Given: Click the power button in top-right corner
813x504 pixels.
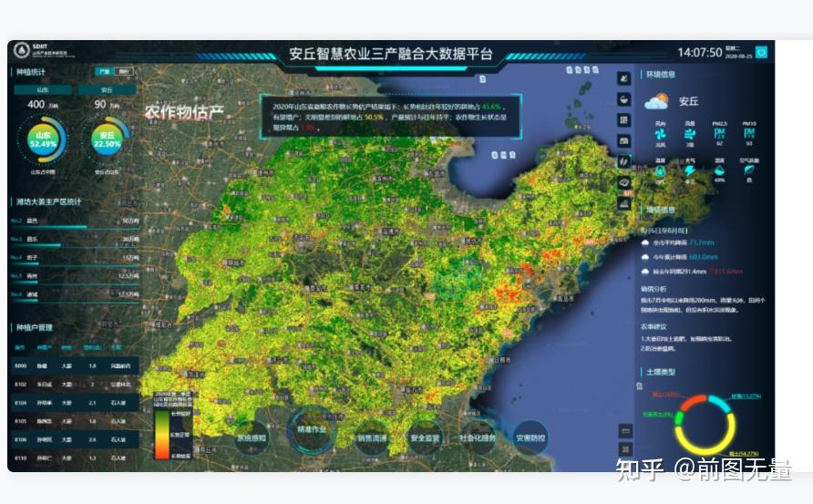Looking at the screenshot, I should pyautogui.click(x=762, y=52).
